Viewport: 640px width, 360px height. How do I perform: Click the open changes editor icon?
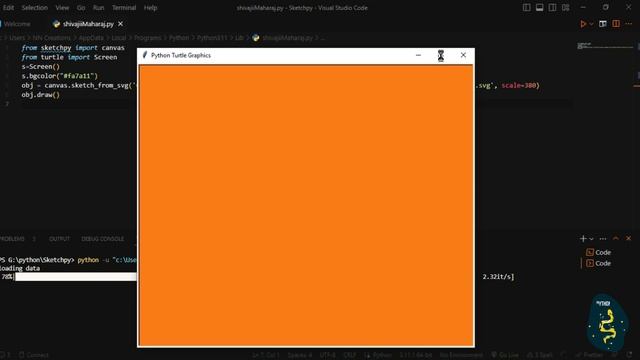click(603, 24)
